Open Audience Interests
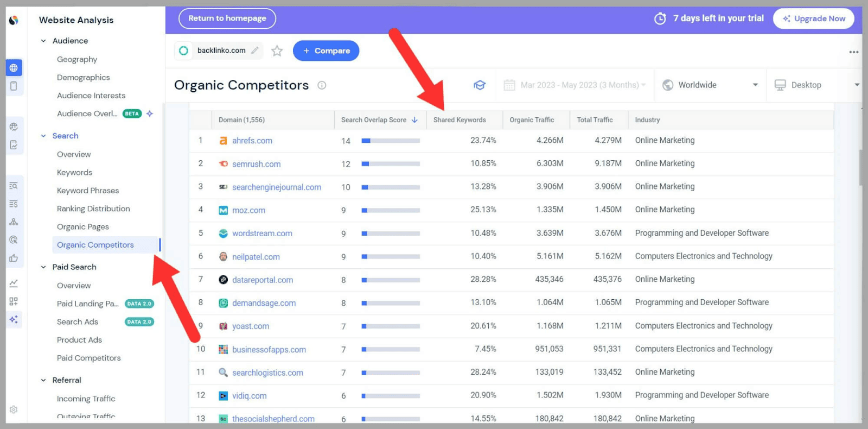The height and width of the screenshot is (429, 868). click(91, 96)
